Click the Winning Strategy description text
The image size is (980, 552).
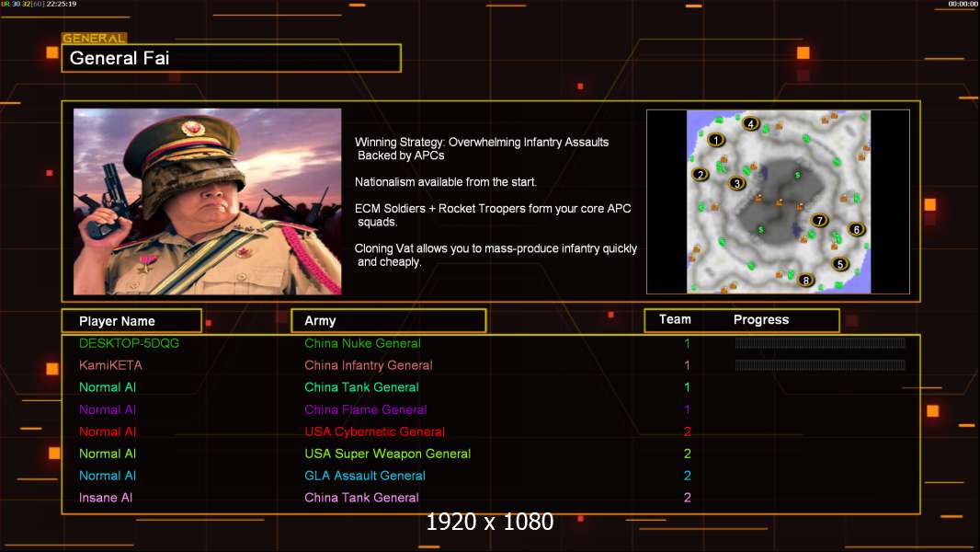click(482, 149)
